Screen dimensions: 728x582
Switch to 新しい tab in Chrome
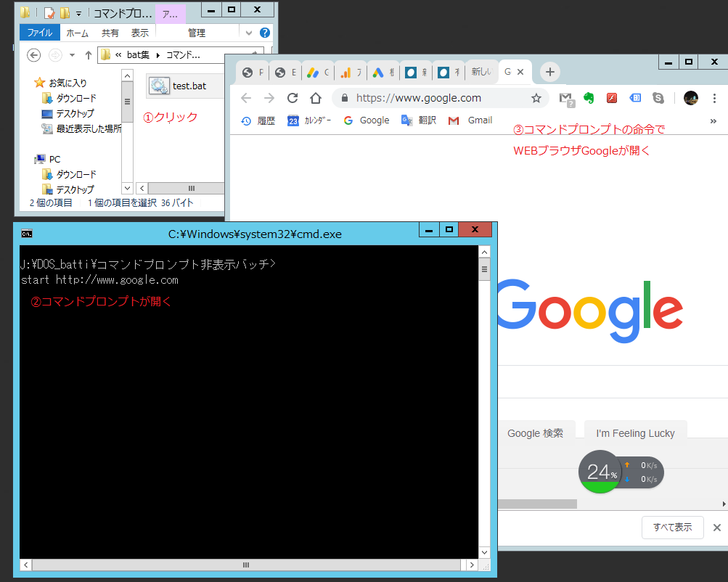481,72
